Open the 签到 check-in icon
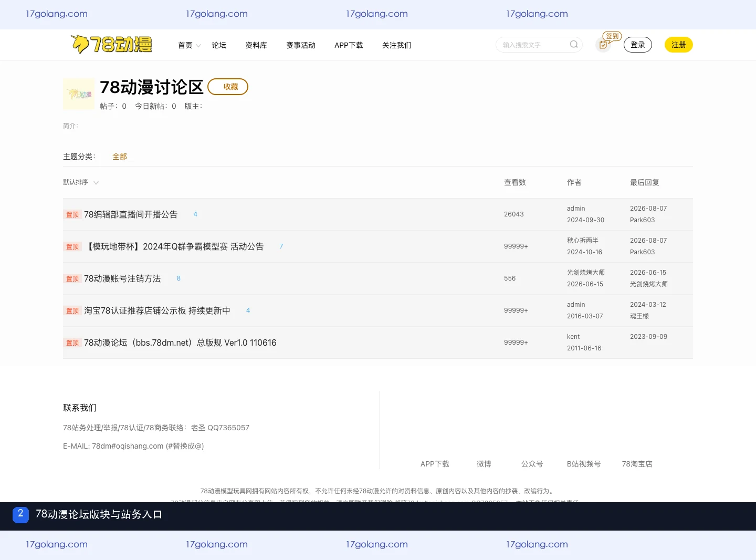Viewport: 756px width, 560px height. (x=604, y=45)
